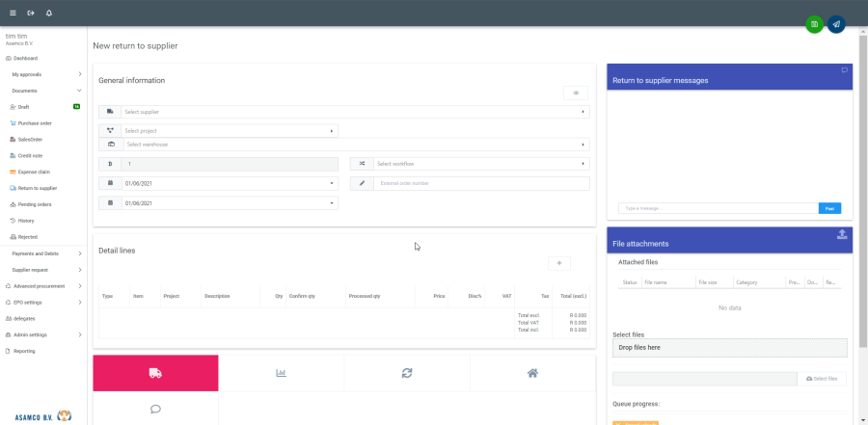
Task: Click the External order number field
Action: point(479,183)
